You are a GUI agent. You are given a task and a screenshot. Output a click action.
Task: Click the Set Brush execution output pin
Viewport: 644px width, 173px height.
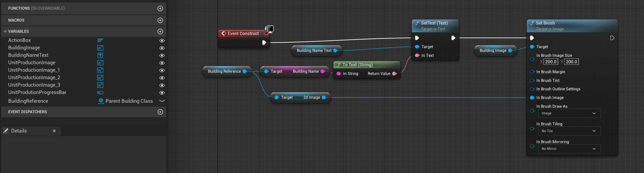pyautogui.click(x=612, y=38)
